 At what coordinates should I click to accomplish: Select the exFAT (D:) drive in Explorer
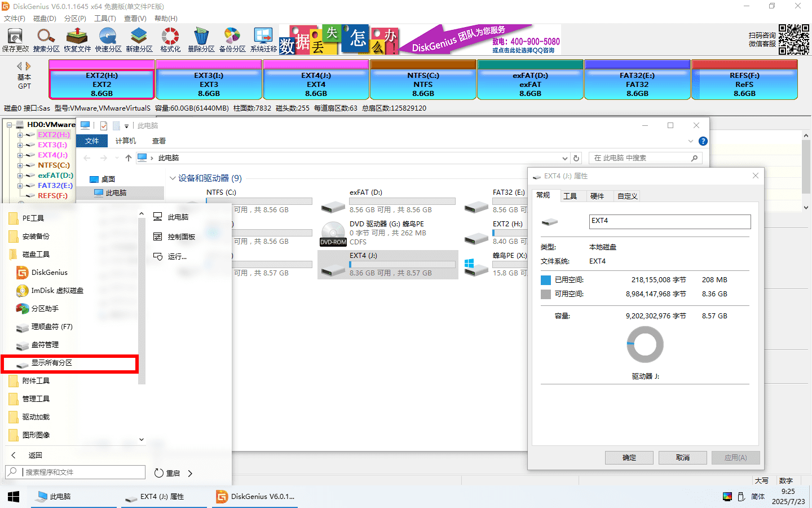pos(388,202)
